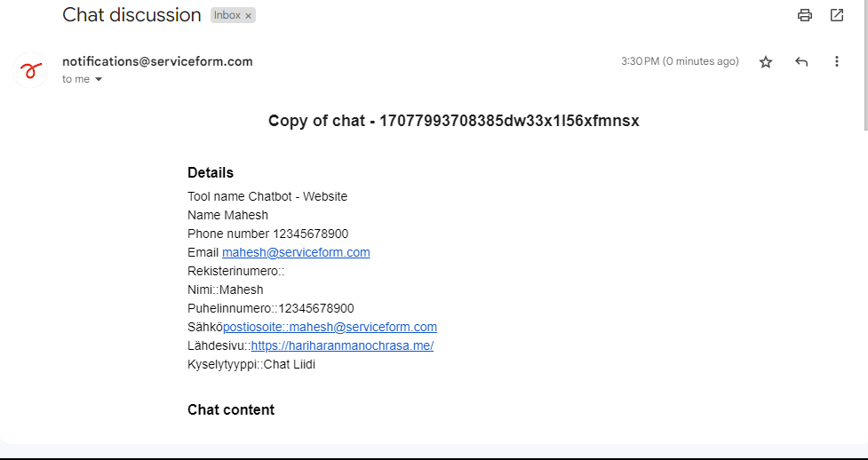Screen dimensions: 868x460
Task: Open email in new window icon
Action: click(x=836, y=15)
